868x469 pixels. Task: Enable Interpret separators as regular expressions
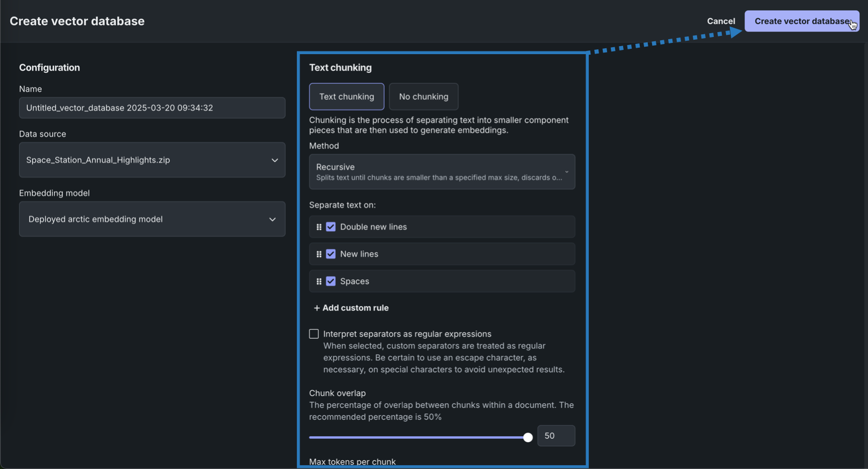point(314,334)
